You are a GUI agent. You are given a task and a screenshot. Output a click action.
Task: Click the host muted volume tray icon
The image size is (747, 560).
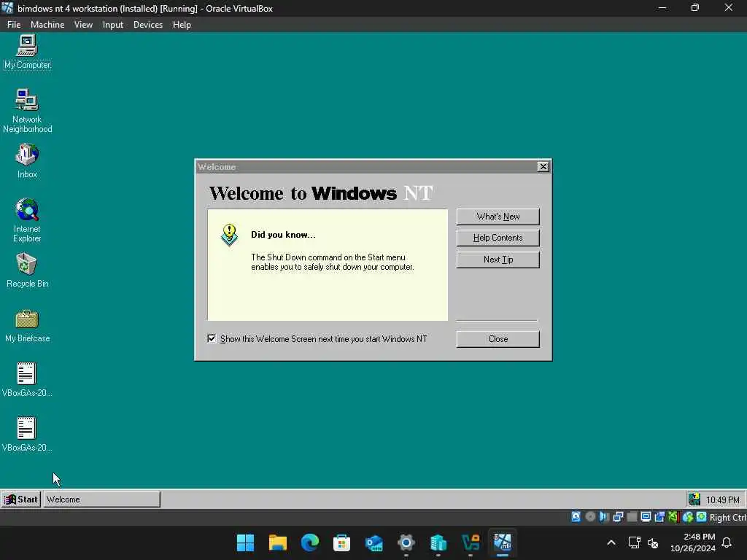coord(653,542)
